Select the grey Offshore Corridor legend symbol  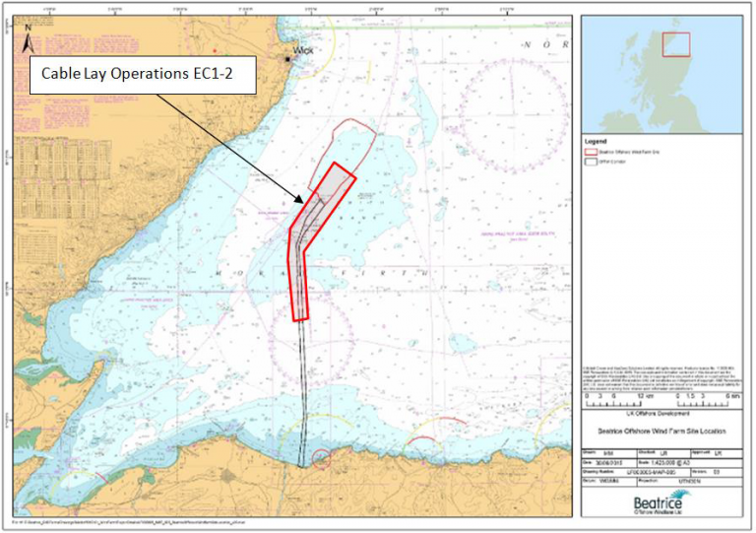(591, 164)
